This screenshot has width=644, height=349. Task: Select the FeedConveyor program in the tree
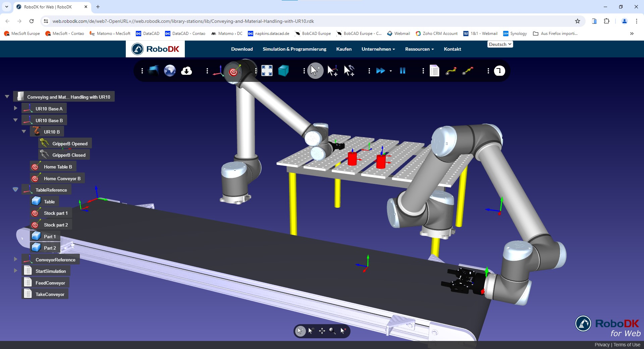point(50,282)
